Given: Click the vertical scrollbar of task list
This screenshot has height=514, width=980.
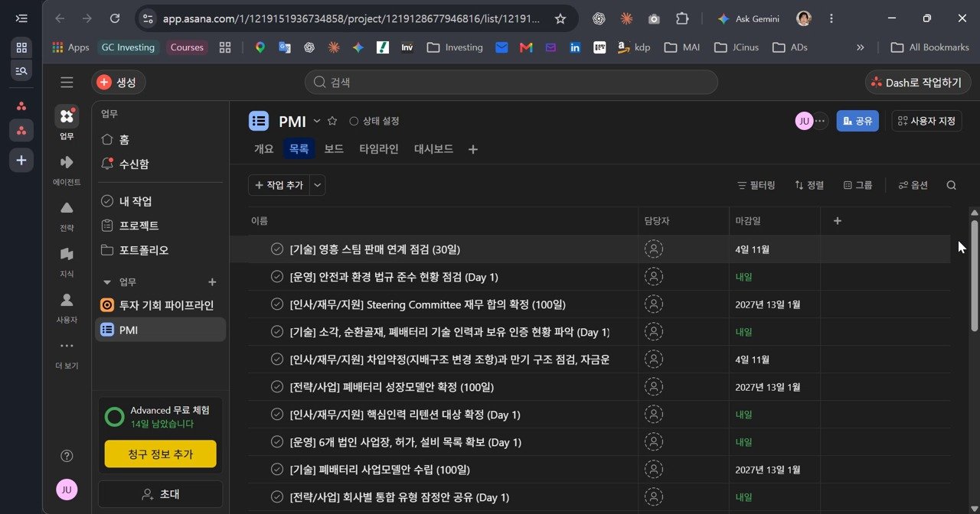Looking at the screenshot, I should (x=974, y=275).
